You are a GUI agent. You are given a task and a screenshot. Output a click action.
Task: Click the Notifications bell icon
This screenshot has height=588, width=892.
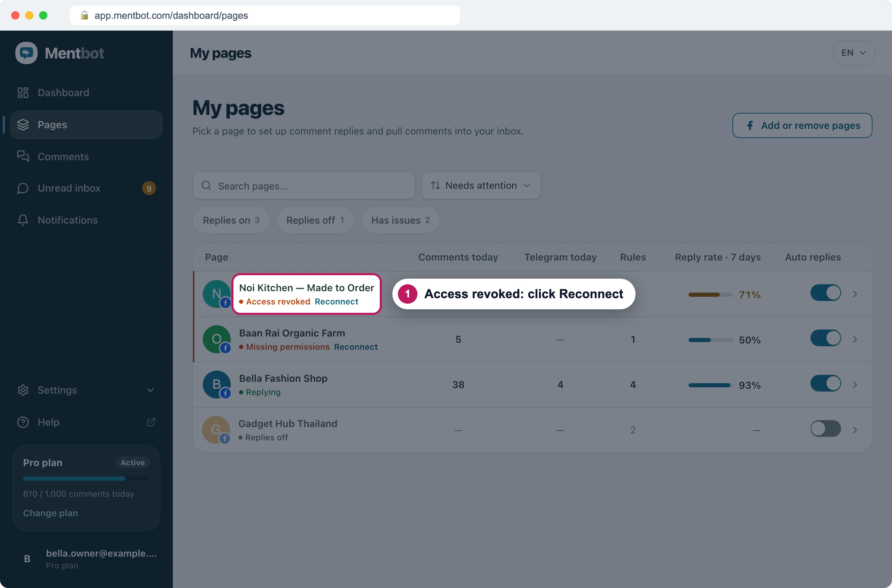[x=23, y=220]
